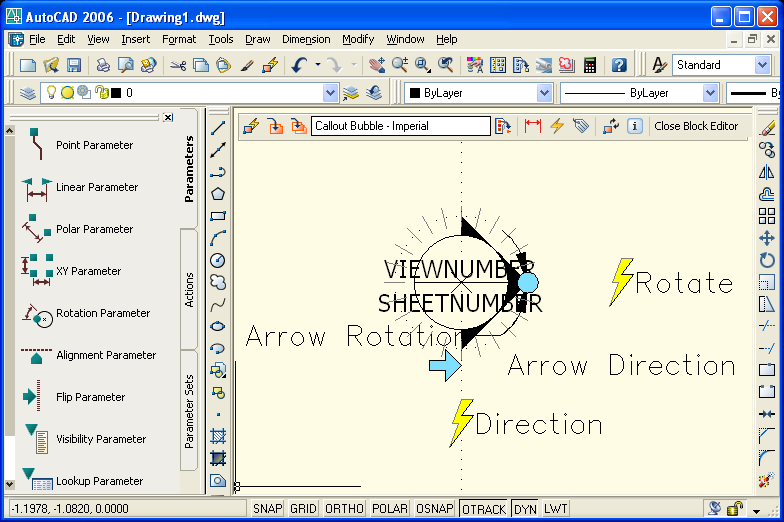Image resolution: width=784 pixels, height=522 pixels.
Task: Click the black layer 0 color swatch
Action: tap(116, 93)
